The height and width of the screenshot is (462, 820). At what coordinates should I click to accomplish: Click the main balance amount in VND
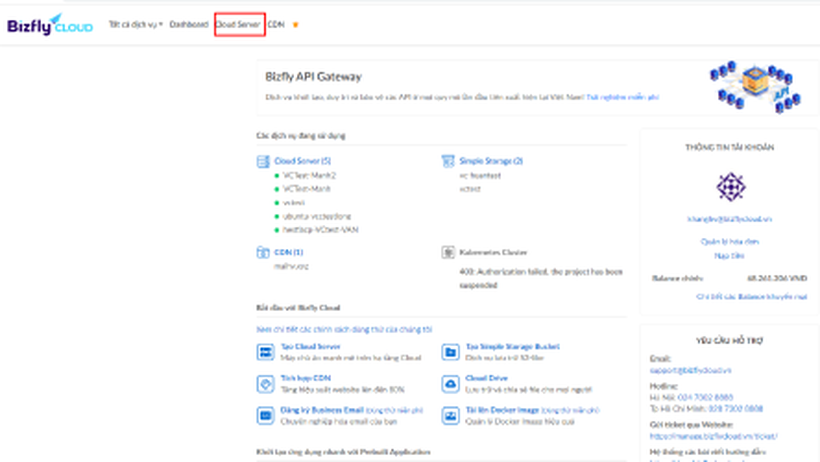(777, 278)
